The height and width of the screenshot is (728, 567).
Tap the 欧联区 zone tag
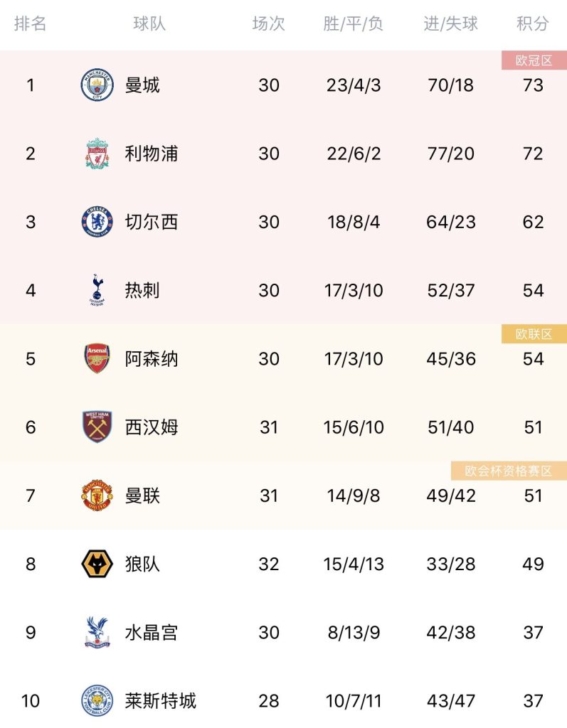coord(534,334)
